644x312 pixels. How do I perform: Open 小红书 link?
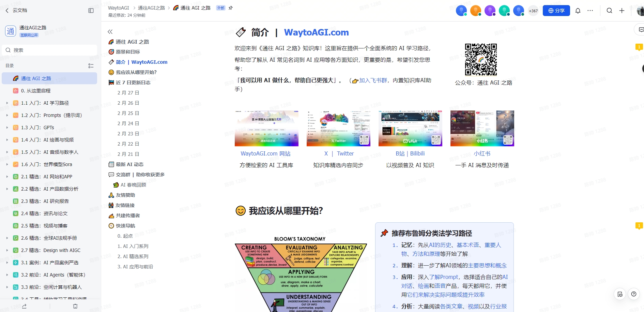click(x=482, y=154)
